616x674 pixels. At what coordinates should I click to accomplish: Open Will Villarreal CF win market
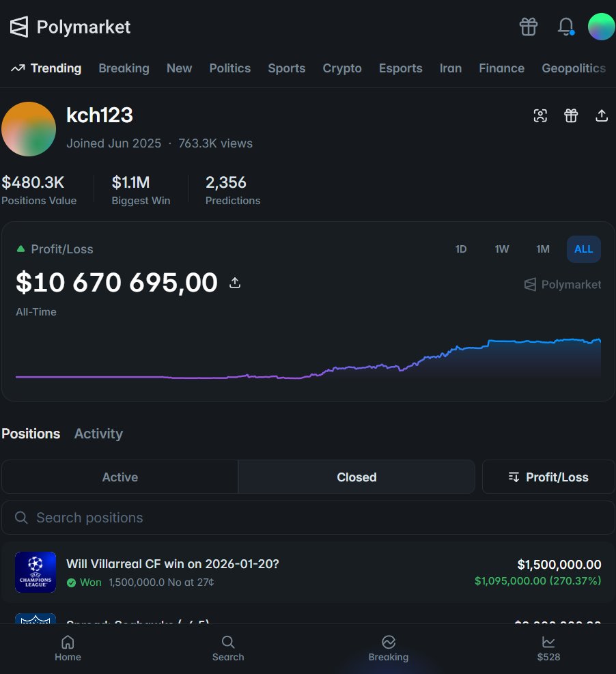[x=173, y=564]
